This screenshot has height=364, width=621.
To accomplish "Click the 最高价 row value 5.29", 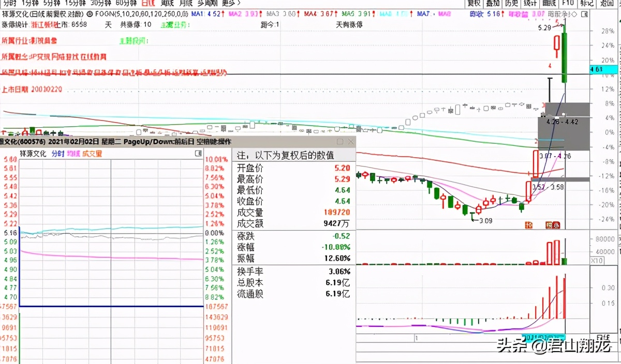I will pyautogui.click(x=342, y=179).
